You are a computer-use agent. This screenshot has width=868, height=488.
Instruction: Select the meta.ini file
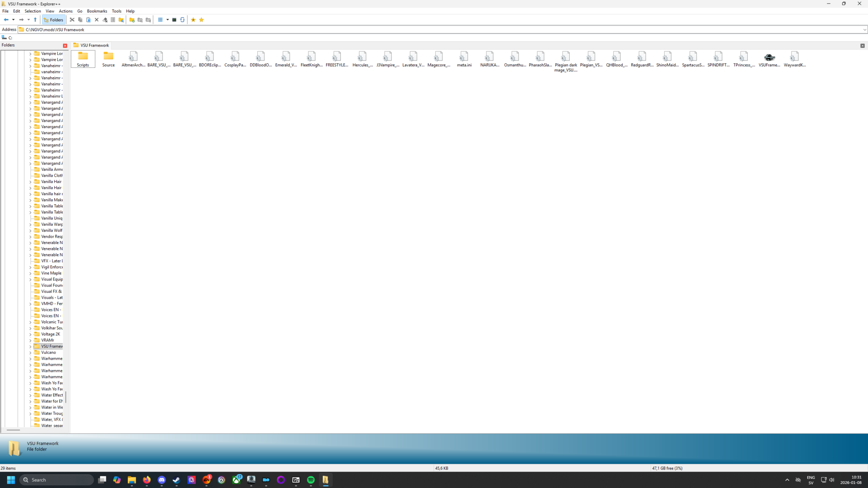[x=464, y=59]
